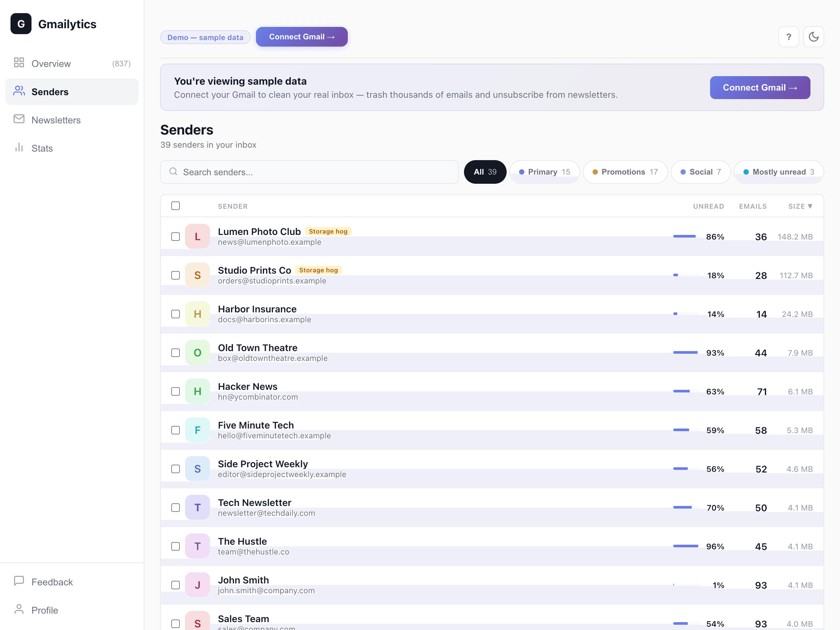The height and width of the screenshot is (630, 840).
Task: Click the Old Town Theatre 93% unread bar
Action: click(686, 353)
